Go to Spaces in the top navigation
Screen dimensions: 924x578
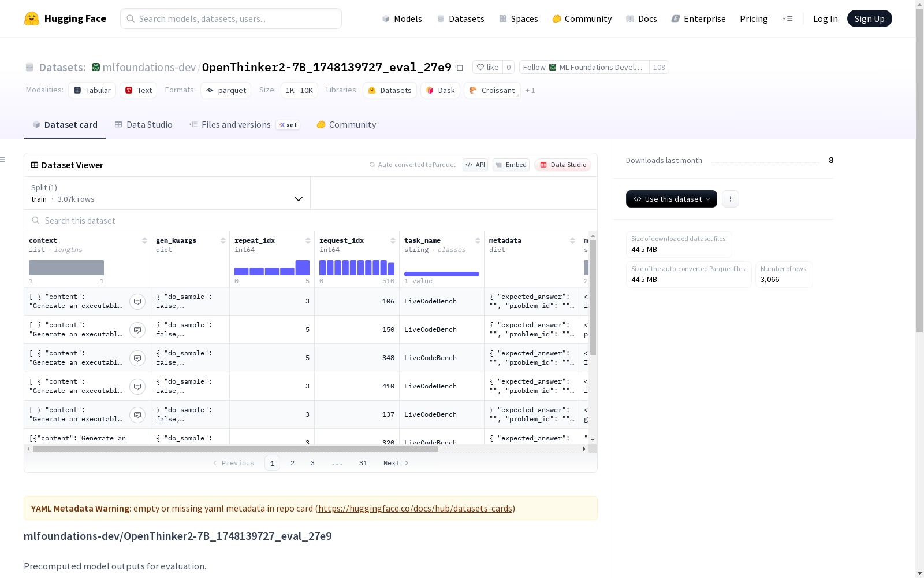coord(519,18)
